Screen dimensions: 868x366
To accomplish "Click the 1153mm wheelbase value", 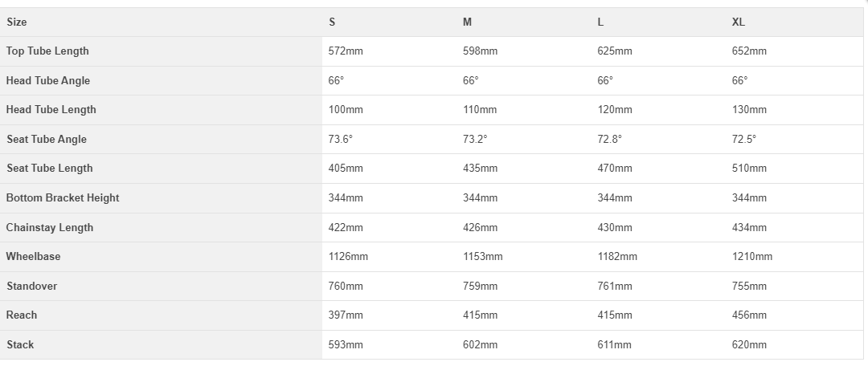I will (482, 257).
